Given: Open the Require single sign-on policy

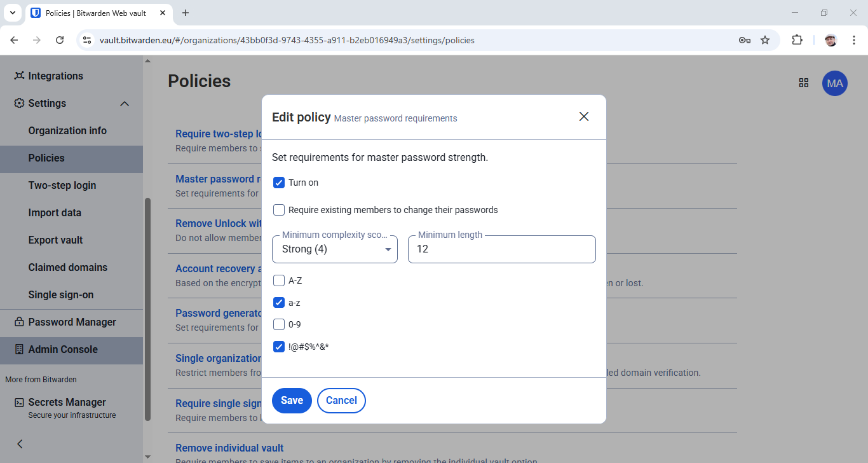Looking at the screenshot, I should coord(219,403).
